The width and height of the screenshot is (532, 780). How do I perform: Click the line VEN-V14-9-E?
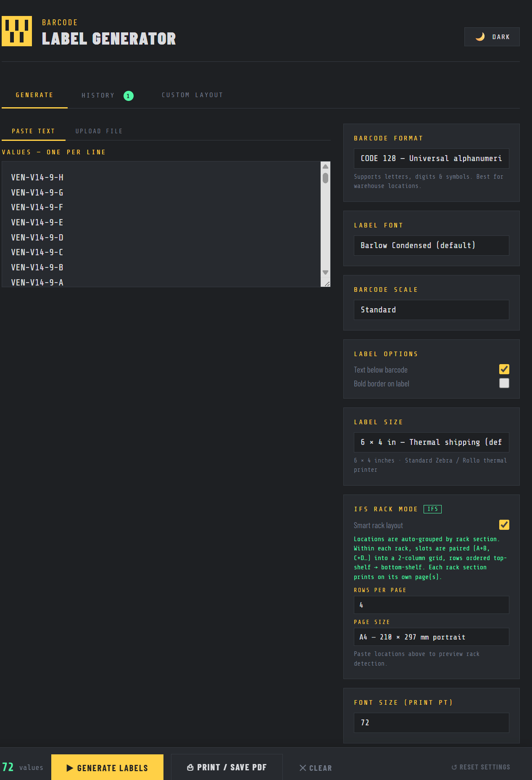coord(37,222)
